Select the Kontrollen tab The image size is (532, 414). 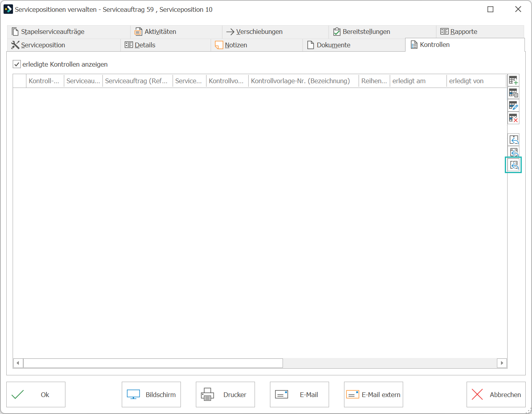click(465, 45)
